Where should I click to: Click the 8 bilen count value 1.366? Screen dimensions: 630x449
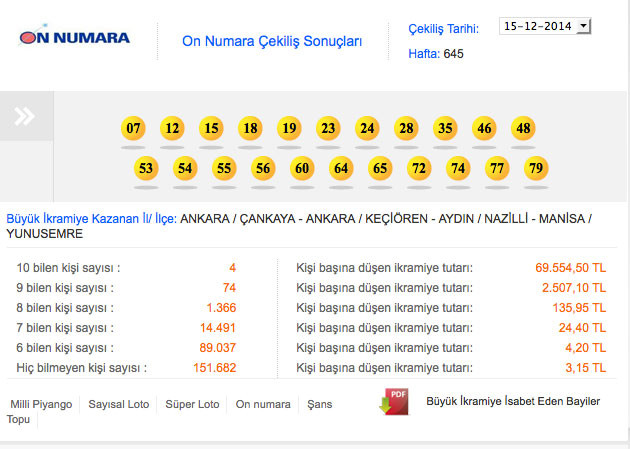221,308
